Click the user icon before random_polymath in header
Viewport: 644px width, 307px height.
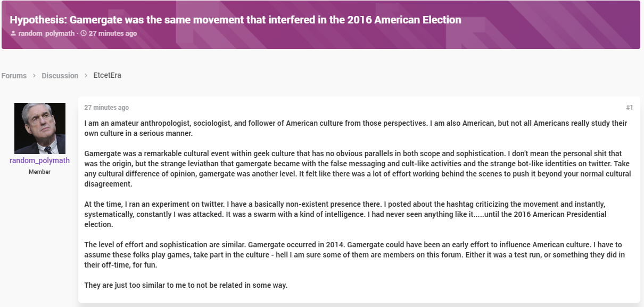[x=13, y=34]
